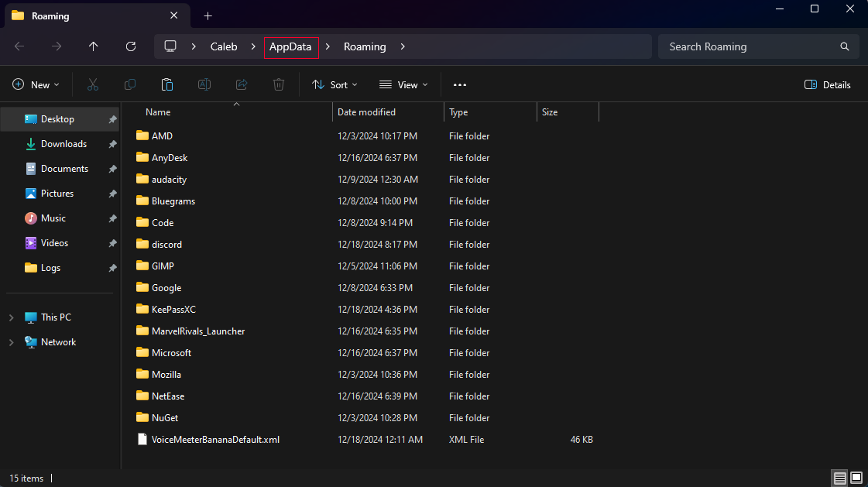This screenshot has width=868, height=487.
Task: Expand chevron after Caleb in address bar
Action: [253, 46]
